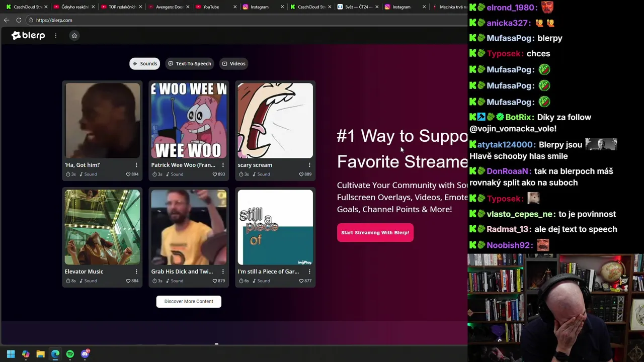Open Spotify from the taskbar
This screenshot has width=644, height=362.
(70, 354)
